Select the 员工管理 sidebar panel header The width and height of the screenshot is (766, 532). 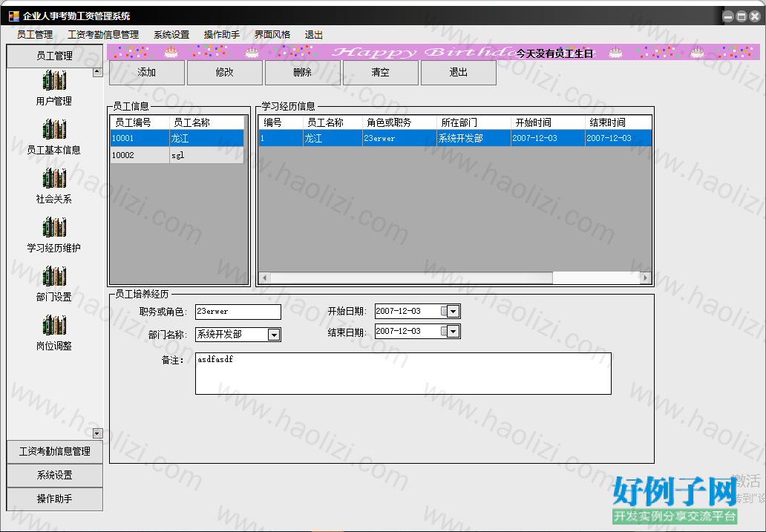click(55, 56)
